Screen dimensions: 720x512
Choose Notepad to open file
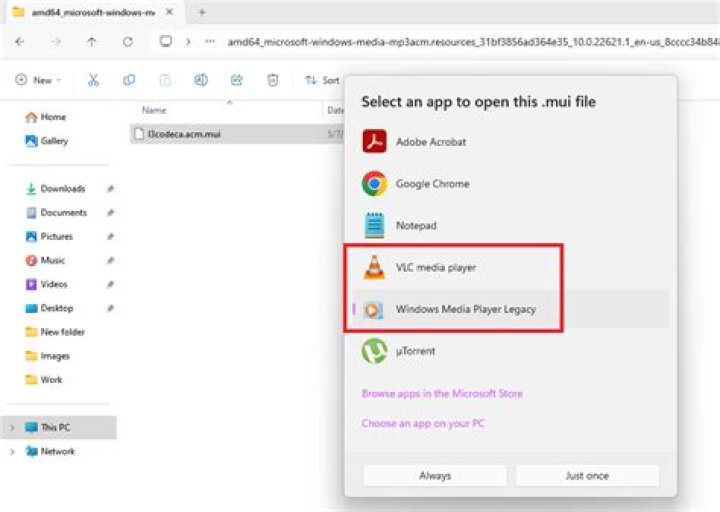(x=510, y=225)
